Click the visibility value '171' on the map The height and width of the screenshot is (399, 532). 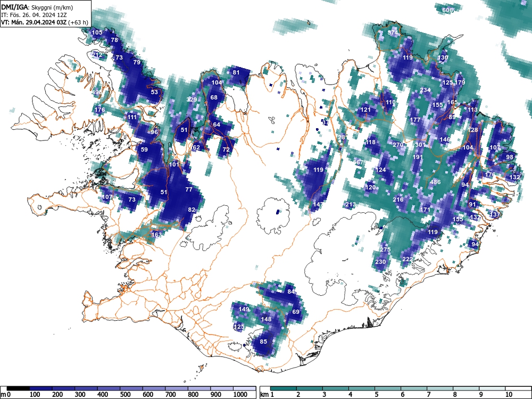(x=425, y=210)
